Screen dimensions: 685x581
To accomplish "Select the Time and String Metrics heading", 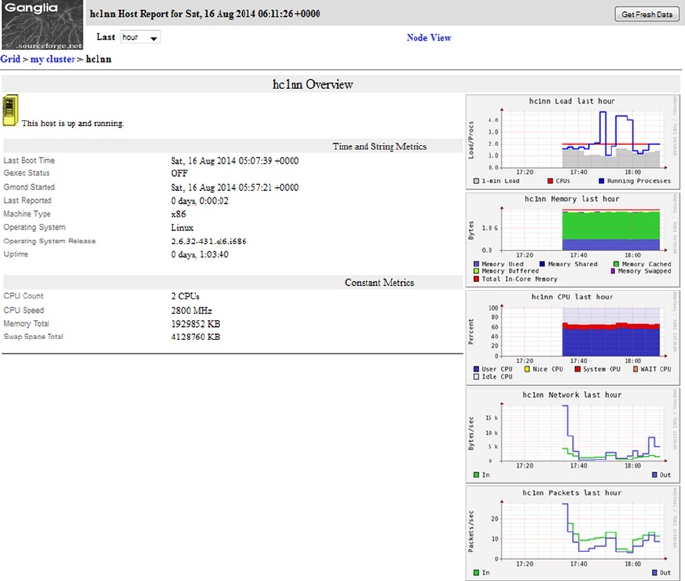I will point(379,146).
